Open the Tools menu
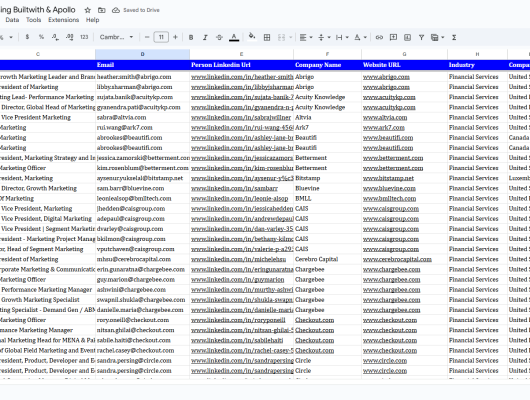530x400 pixels. pos(33,20)
